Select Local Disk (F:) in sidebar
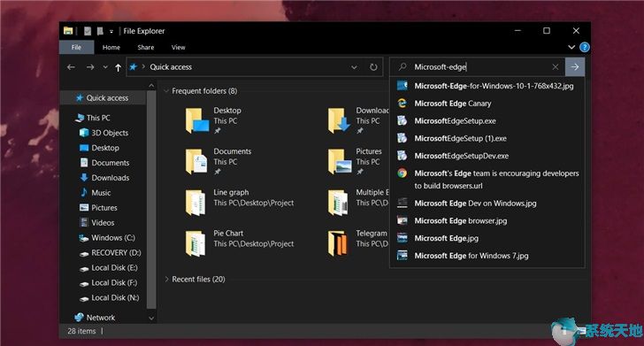Viewport: 644px width, 346px height. 109,282
